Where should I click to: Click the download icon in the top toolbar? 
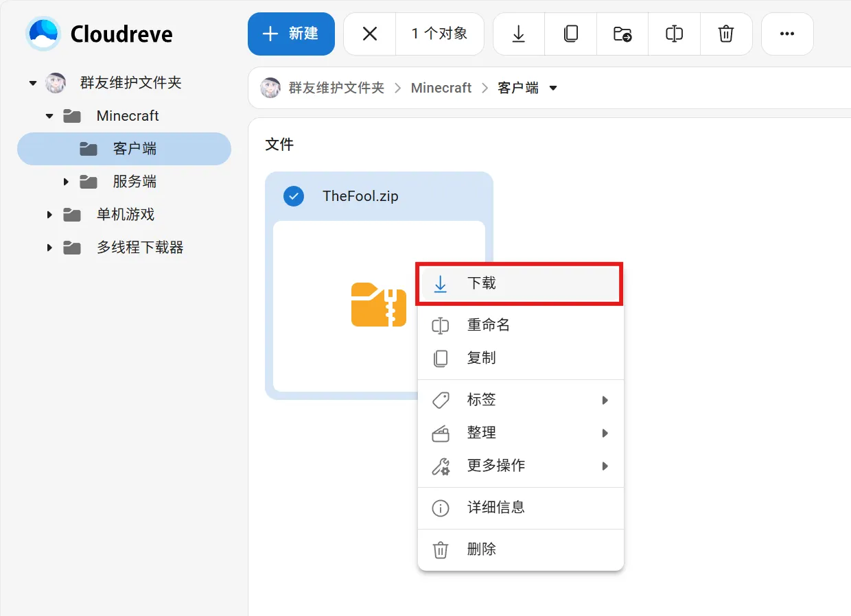coord(519,34)
